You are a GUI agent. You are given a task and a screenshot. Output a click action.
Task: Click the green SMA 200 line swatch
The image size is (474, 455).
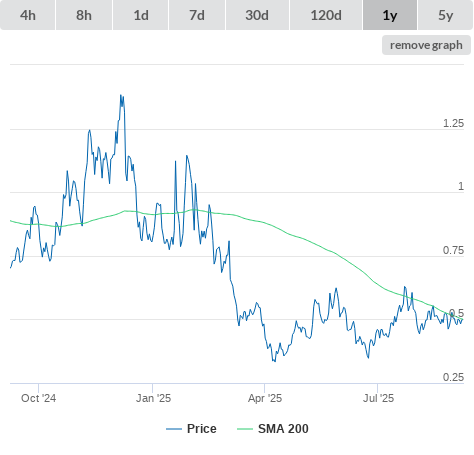coord(245,429)
